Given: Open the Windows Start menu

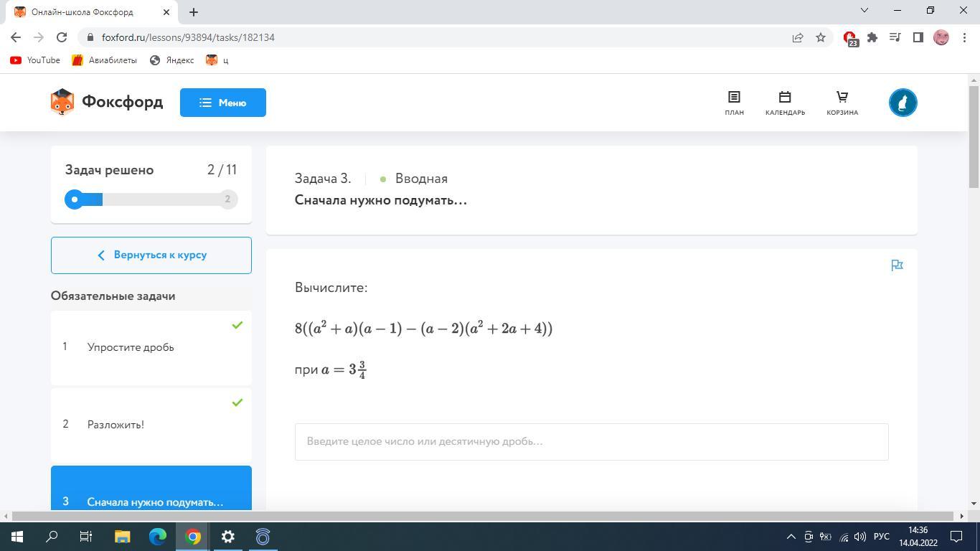Looking at the screenshot, I should pyautogui.click(x=17, y=537).
